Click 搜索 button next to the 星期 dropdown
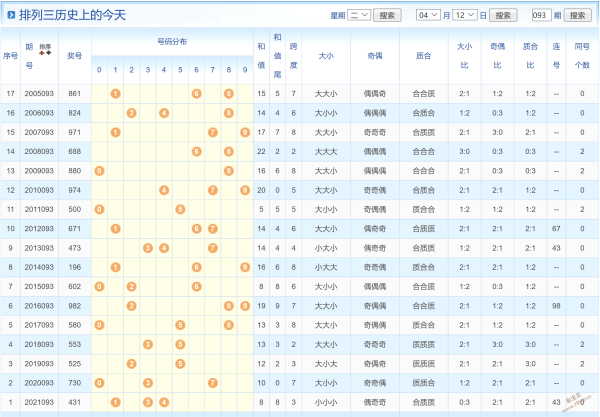 387,15
